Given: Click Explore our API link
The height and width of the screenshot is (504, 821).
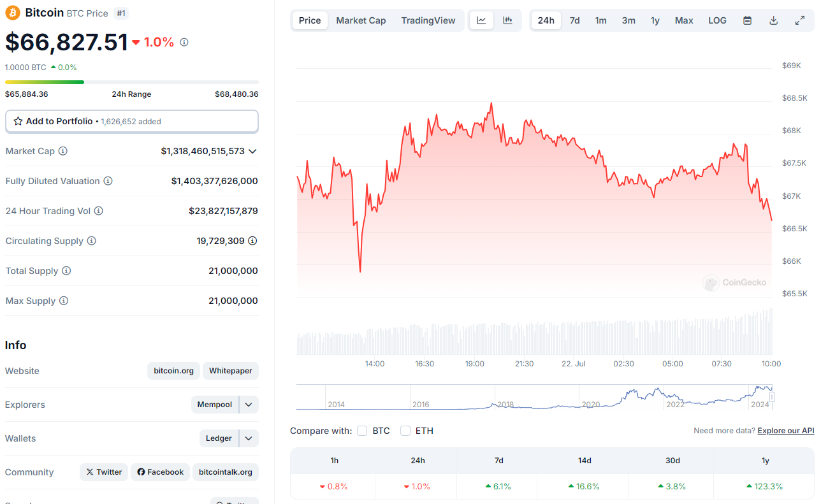Looking at the screenshot, I should [786, 431].
